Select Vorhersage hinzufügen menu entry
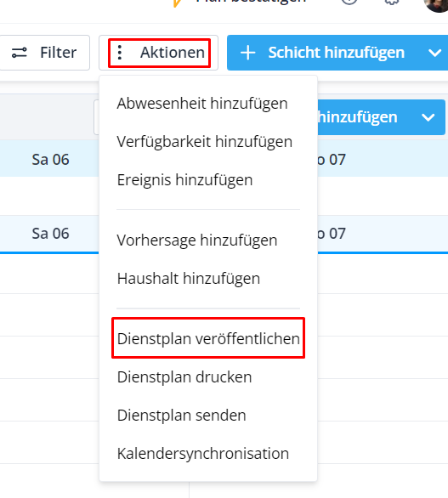448x498 pixels. point(197,241)
